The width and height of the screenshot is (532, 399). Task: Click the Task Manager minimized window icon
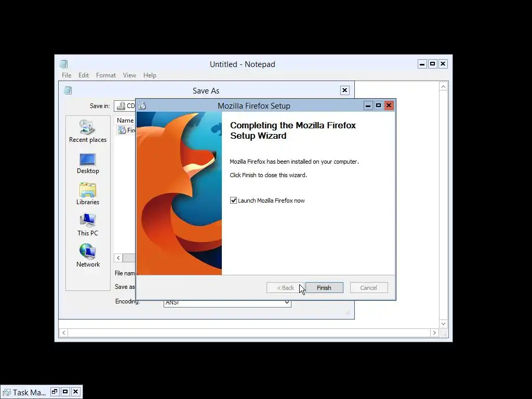pos(7,392)
